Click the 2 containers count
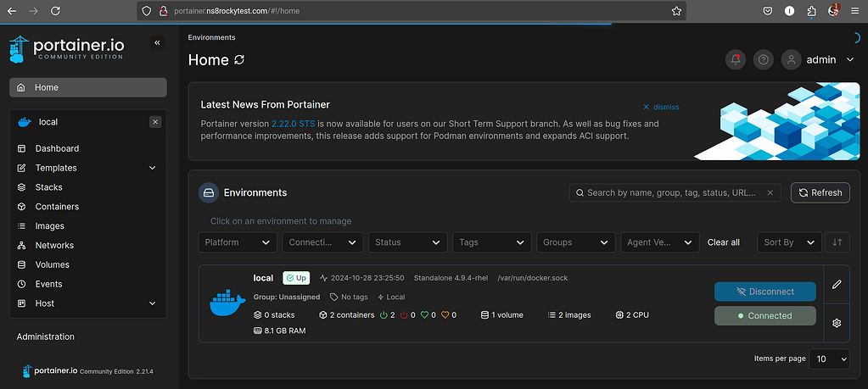This screenshot has height=389, width=868. pos(347,315)
